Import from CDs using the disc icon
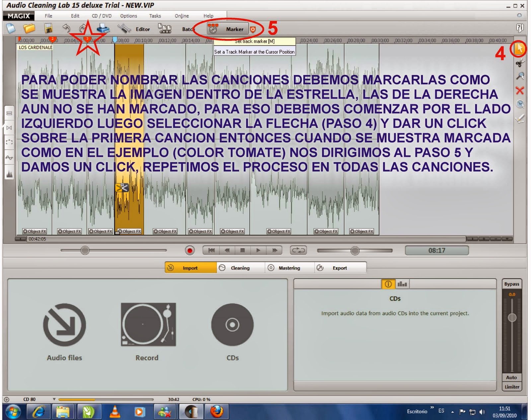531x420 pixels. (232, 325)
